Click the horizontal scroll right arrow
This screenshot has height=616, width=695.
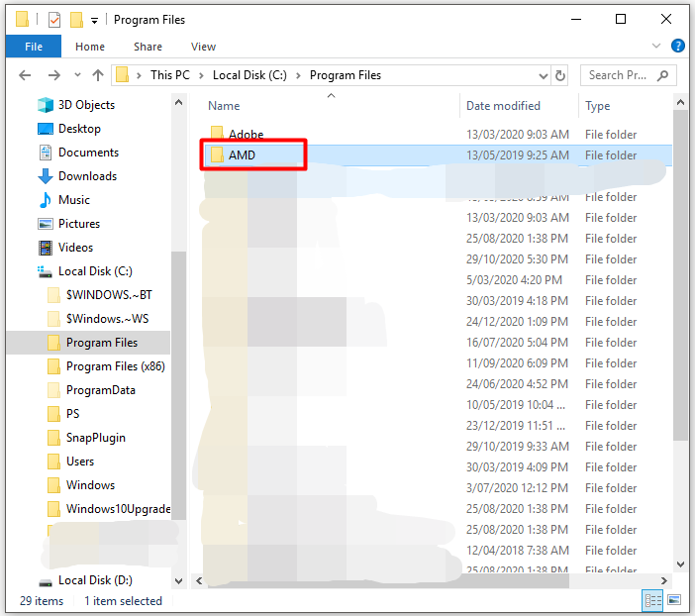663,581
